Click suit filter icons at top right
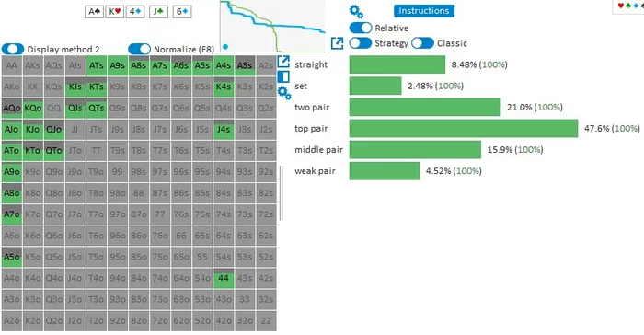Viewport: 644px width, 335px height. (x=630, y=6)
